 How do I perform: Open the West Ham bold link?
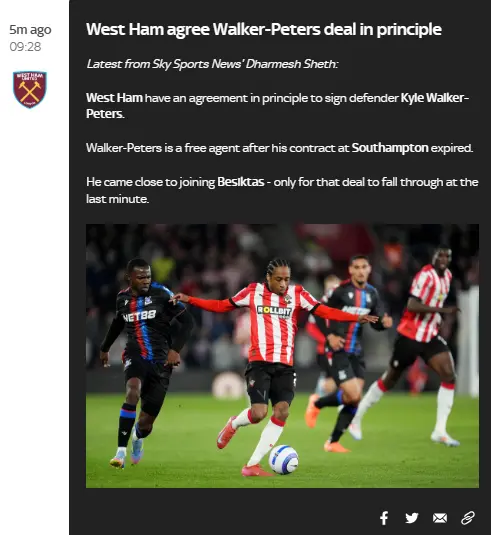[x=114, y=98]
